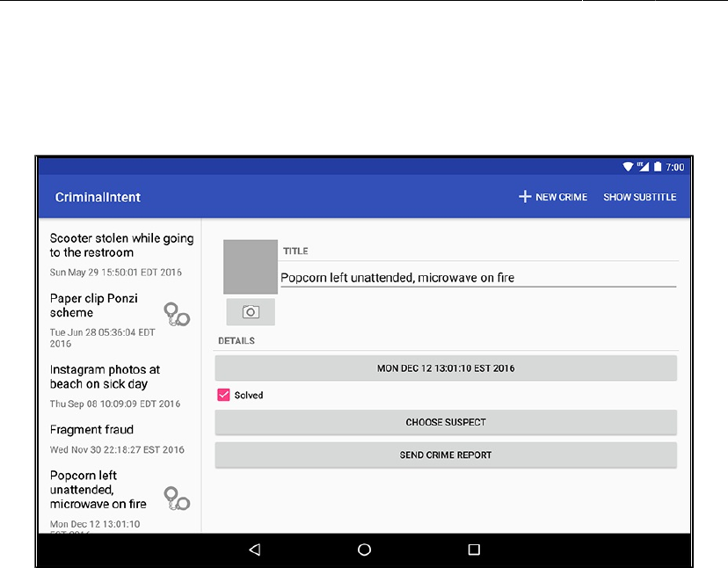Click the Thu Sep 08 10:09:09 date text
The width and height of the screenshot is (728, 568).
pos(115,404)
